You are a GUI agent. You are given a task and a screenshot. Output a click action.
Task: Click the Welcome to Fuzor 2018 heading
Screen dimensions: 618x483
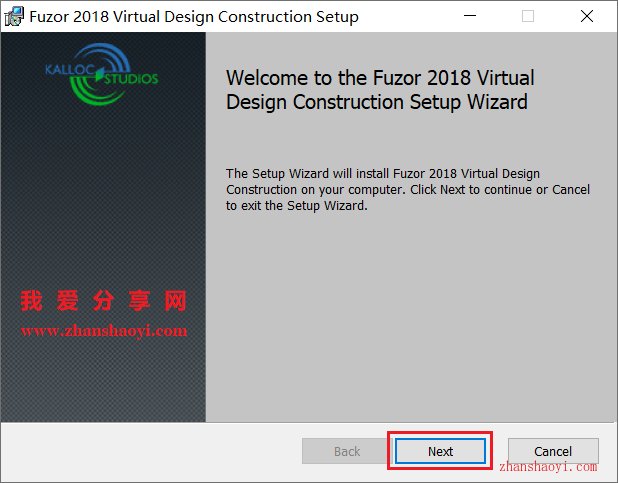pyautogui.click(x=380, y=90)
